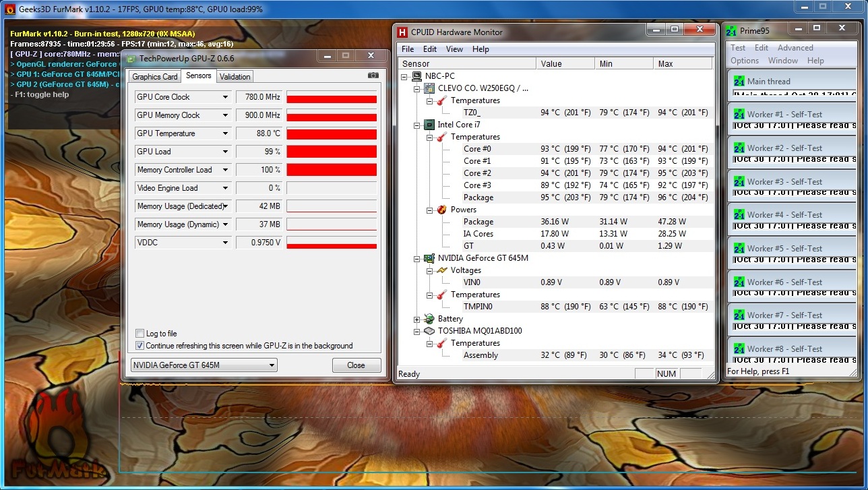Click thermometer icon under CLEVO CO. node
Screen dimensions: 868x490
(441, 100)
